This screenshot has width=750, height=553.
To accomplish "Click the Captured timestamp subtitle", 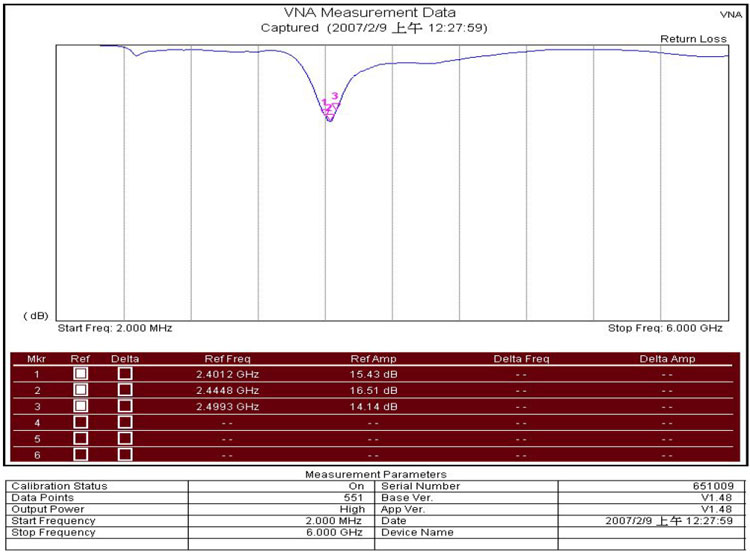I will coord(374,28).
